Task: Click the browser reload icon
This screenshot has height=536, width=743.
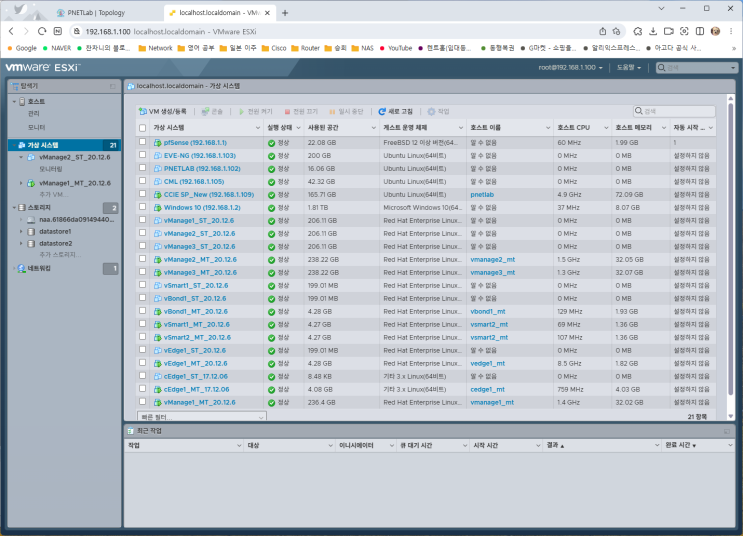Action: [42, 31]
